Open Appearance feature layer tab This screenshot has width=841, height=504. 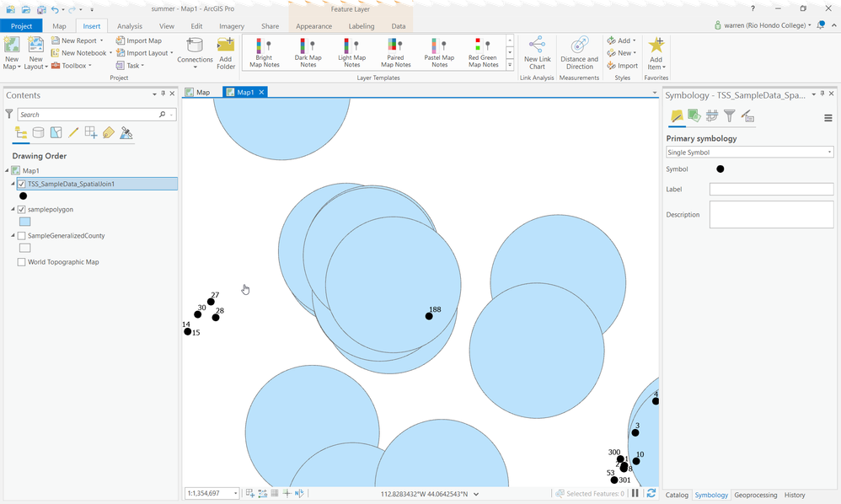313,26
